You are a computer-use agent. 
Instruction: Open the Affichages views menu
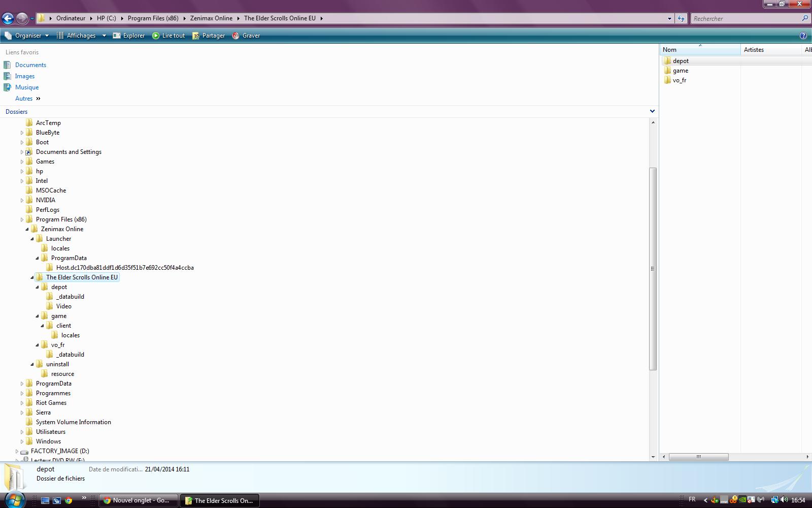tap(76, 36)
